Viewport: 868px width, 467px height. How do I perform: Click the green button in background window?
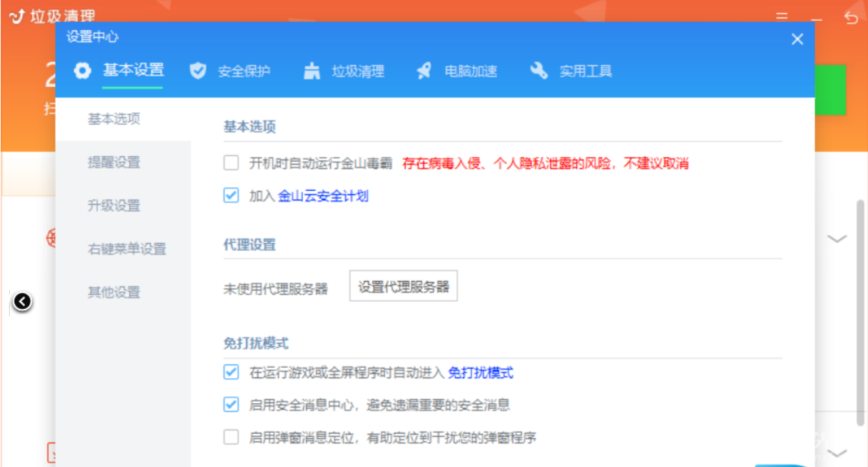coord(830,90)
